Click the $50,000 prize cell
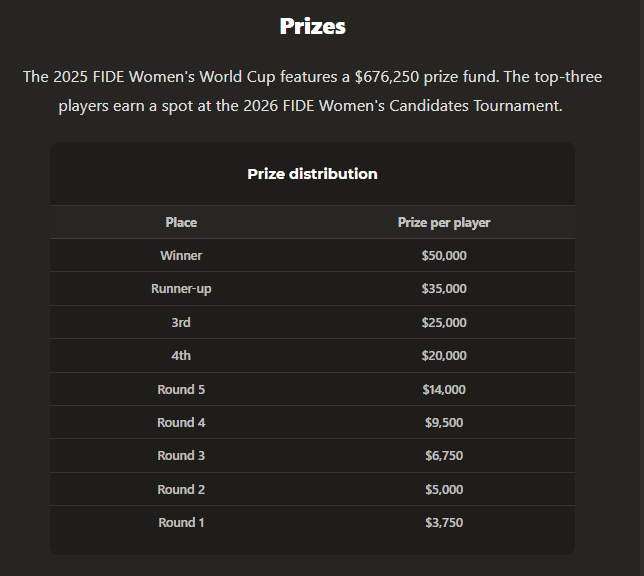This screenshot has height=576, width=644. (x=444, y=256)
